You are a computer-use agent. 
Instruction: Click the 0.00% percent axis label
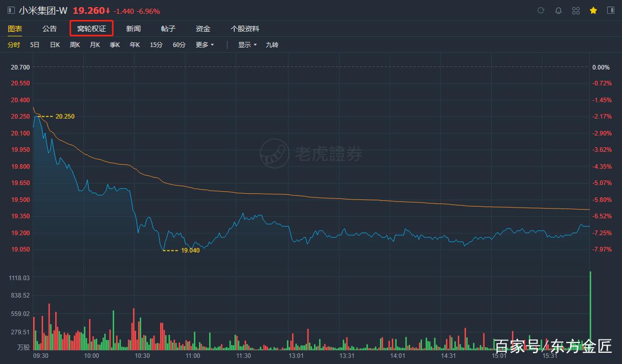click(x=601, y=67)
